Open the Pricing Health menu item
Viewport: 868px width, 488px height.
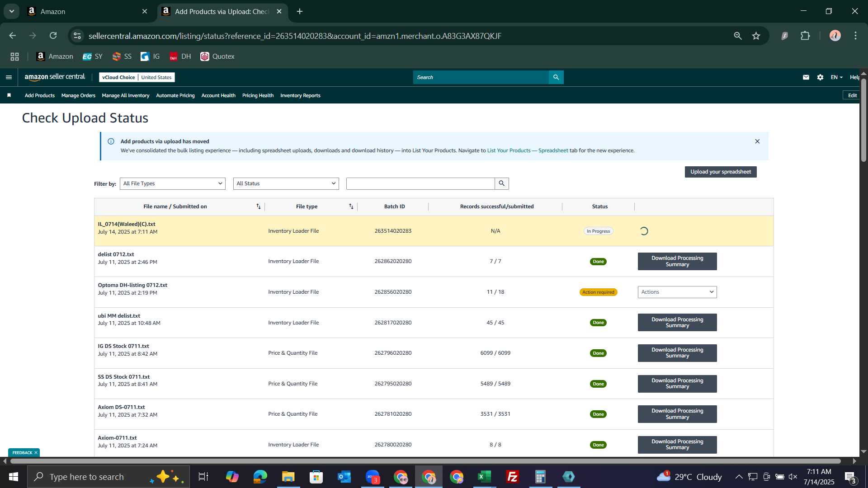pos(258,95)
